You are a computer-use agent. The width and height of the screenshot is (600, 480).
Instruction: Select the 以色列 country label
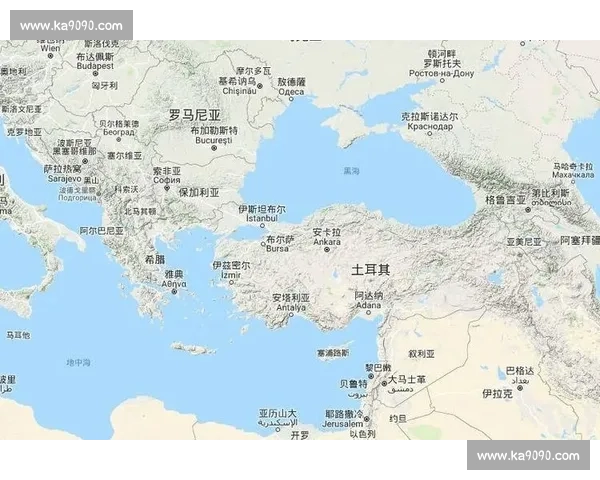click(362, 434)
